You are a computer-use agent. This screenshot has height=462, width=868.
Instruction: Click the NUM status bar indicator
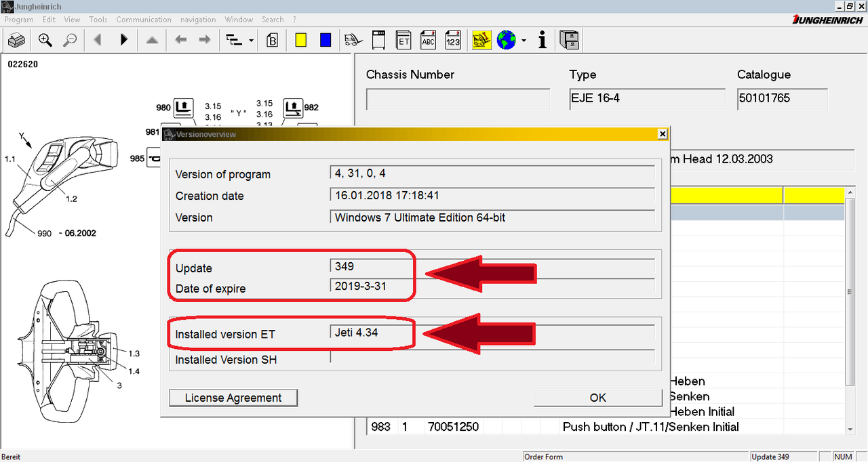click(x=843, y=457)
